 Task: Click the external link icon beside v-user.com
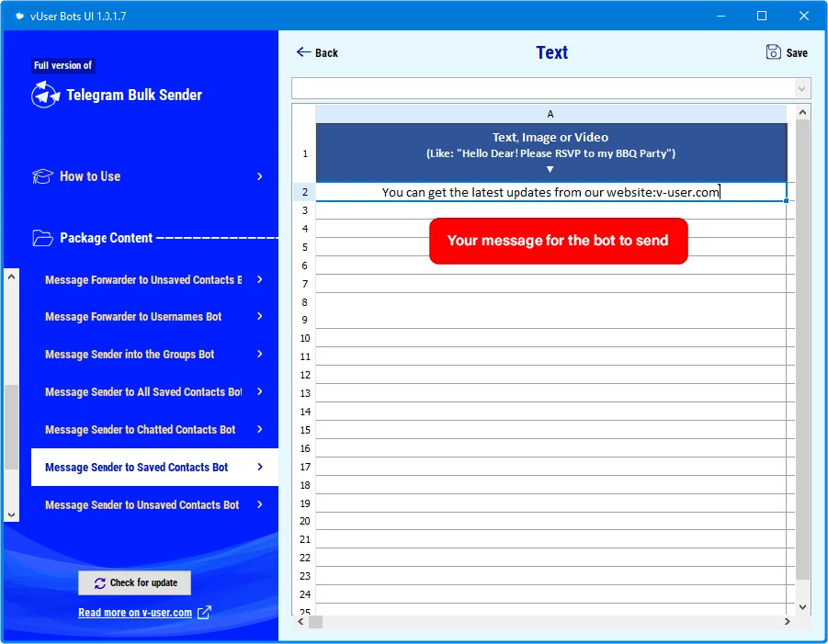(204, 613)
